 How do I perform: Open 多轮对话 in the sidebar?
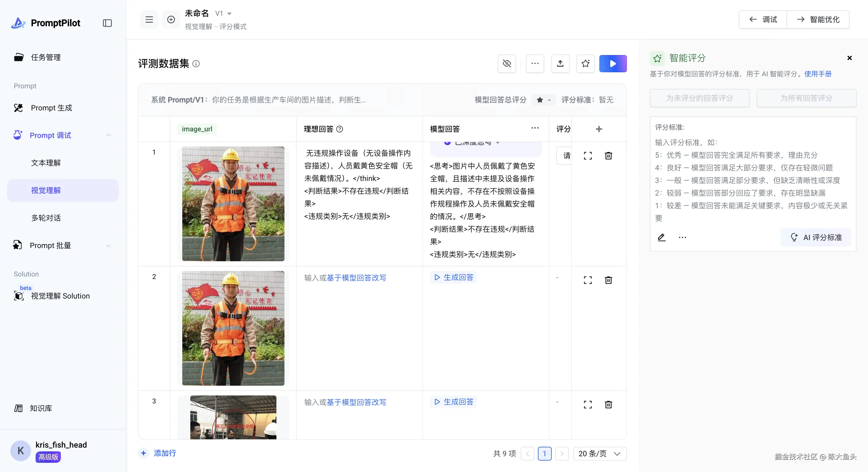pos(46,218)
